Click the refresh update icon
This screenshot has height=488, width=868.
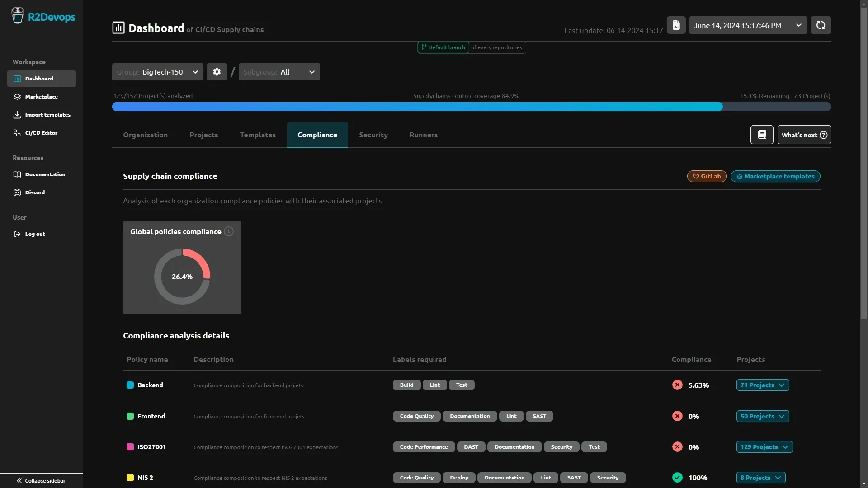(x=821, y=25)
